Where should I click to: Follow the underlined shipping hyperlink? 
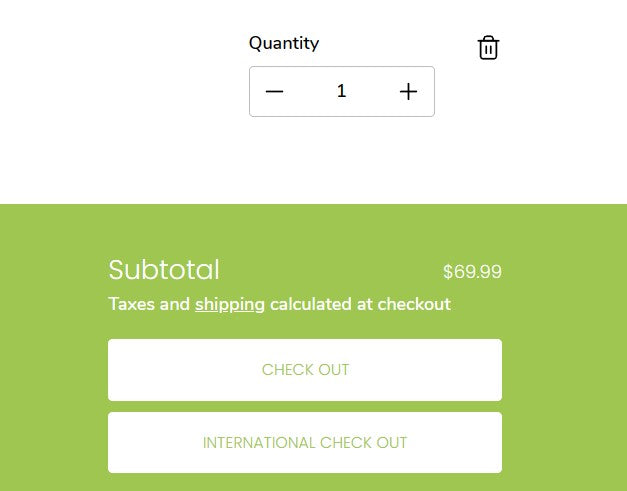point(230,304)
